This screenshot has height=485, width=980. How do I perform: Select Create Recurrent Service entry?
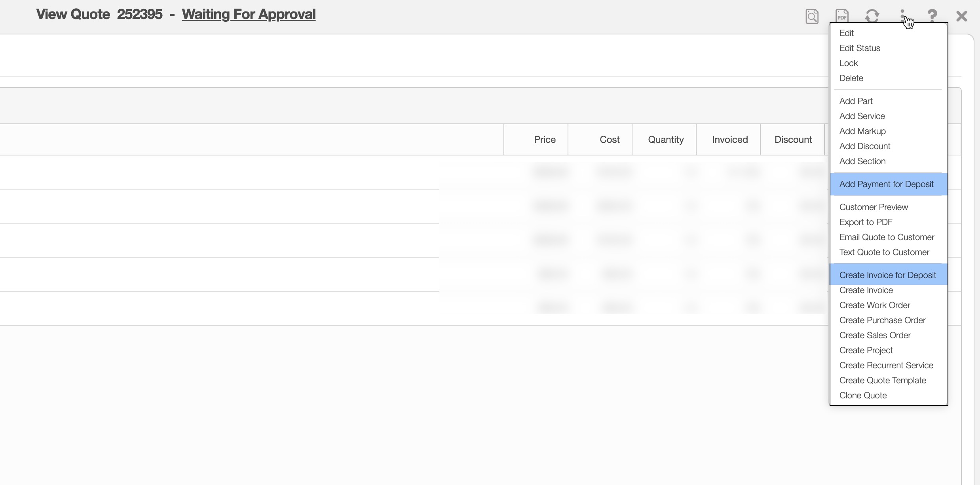(886, 366)
